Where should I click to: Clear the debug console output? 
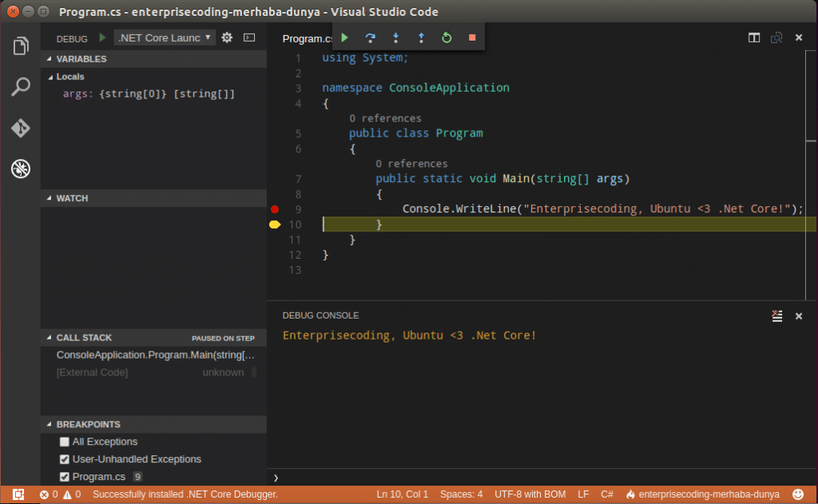click(776, 316)
